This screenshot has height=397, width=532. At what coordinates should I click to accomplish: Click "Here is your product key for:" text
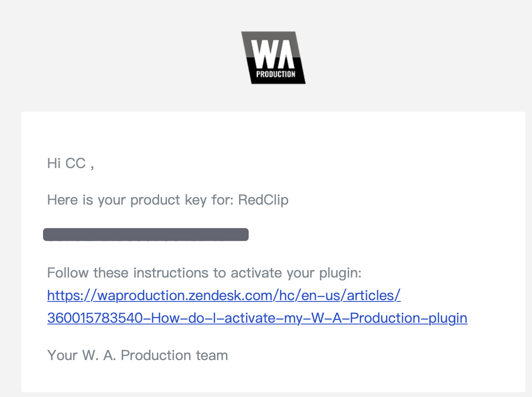coord(141,200)
